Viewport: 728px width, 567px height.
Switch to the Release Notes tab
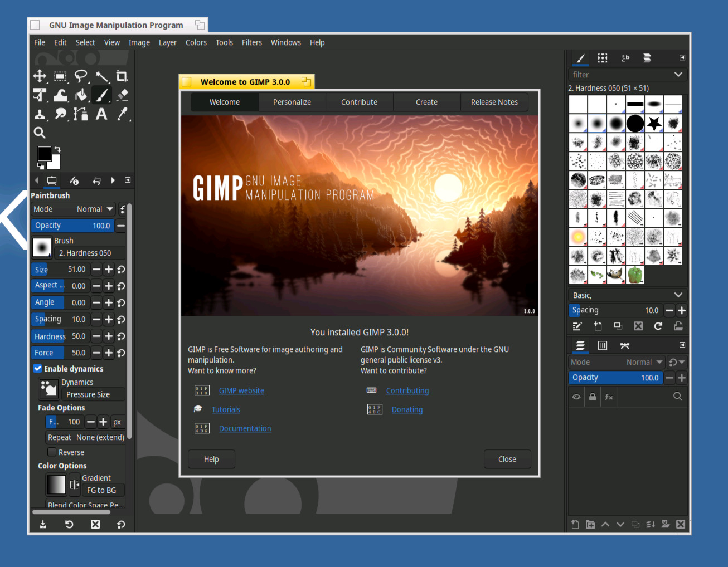point(494,102)
